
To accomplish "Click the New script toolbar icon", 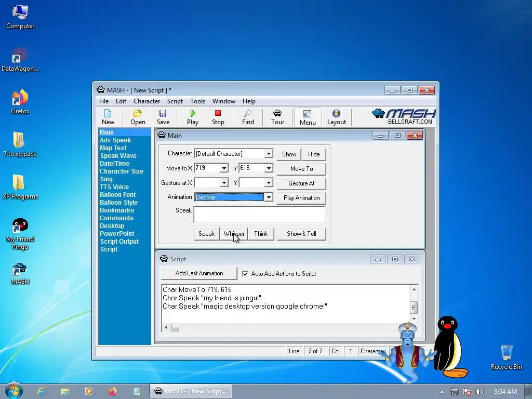I will [x=108, y=117].
